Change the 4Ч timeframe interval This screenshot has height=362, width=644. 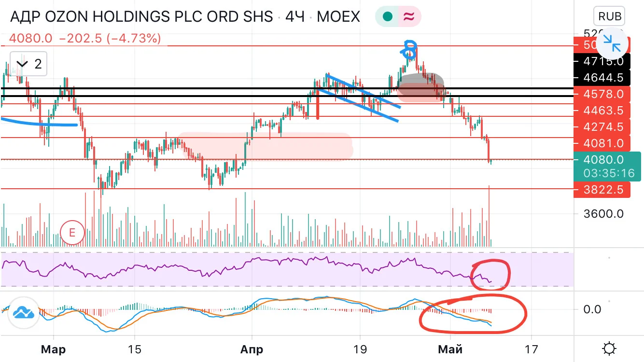tap(295, 17)
